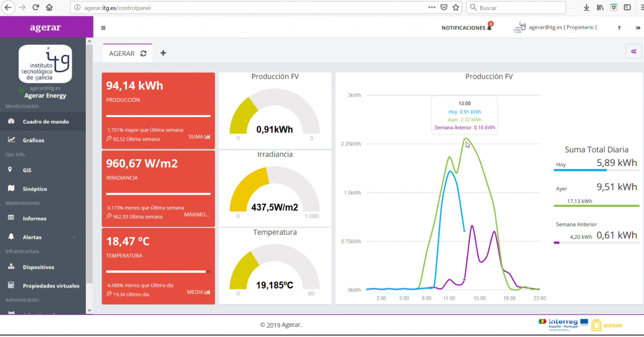Open the notifications bell icon
The height and width of the screenshot is (337, 644).
click(489, 27)
